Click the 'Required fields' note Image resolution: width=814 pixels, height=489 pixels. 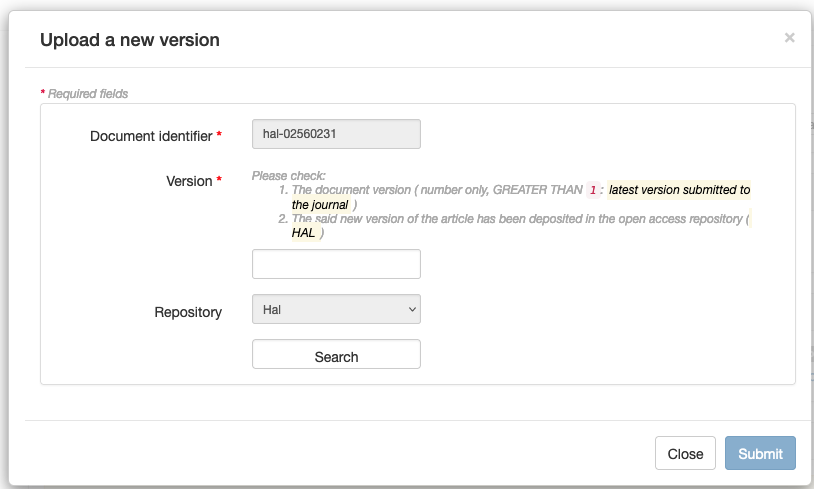[88, 94]
